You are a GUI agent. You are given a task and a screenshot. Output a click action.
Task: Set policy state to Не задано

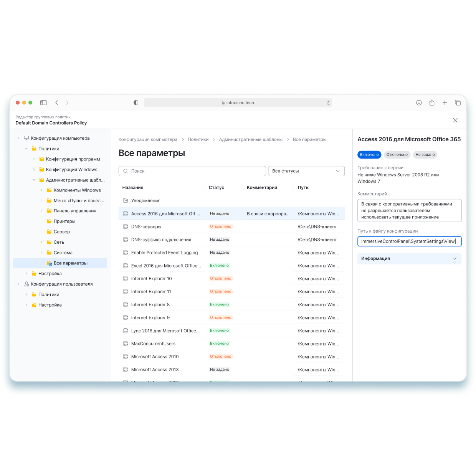[425, 155]
